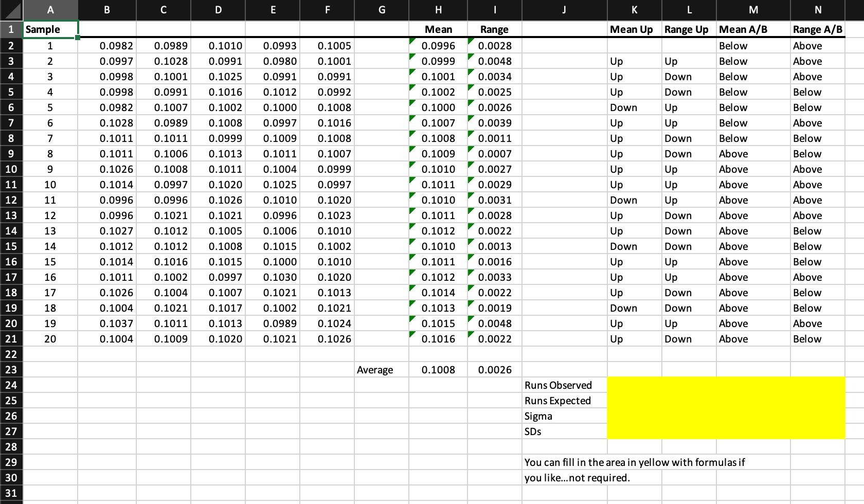Click Range A/B value Below for sample 4
Image resolution: width=864 pixels, height=504 pixels.
click(x=818, y=92)
